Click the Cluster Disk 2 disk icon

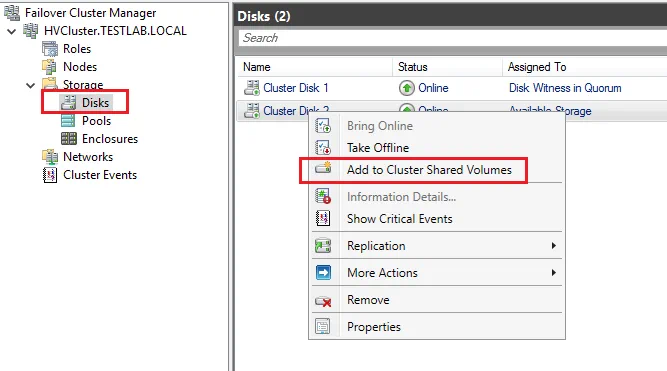click(252, 111)
